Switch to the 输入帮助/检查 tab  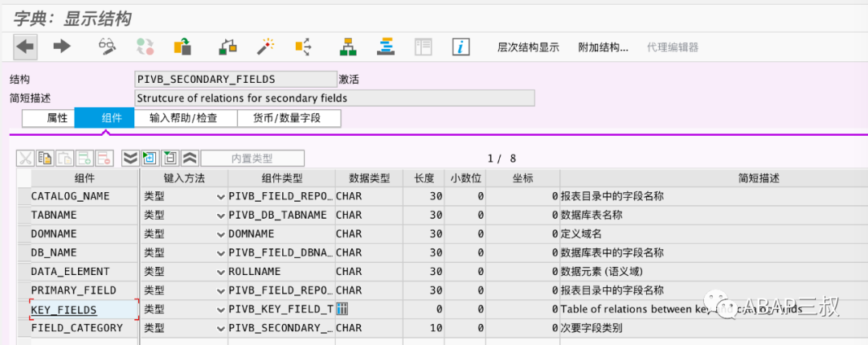point(186,118)
